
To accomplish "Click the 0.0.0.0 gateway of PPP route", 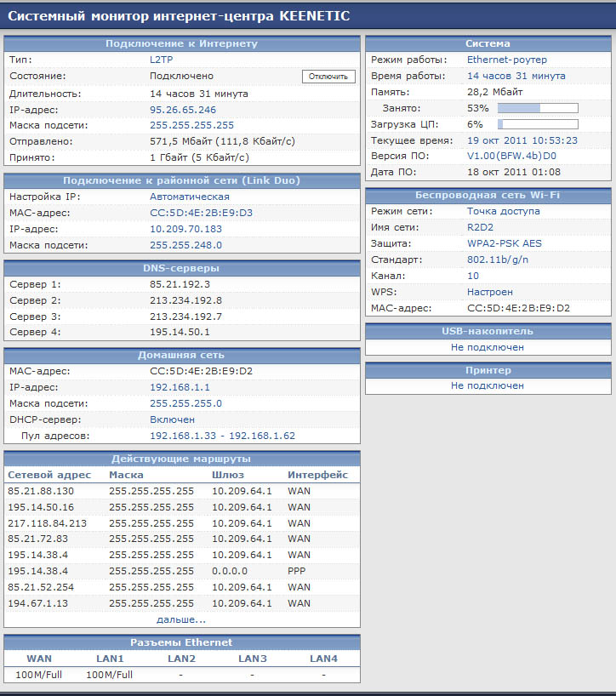I will pyautogui.click(x=230, y=571).
